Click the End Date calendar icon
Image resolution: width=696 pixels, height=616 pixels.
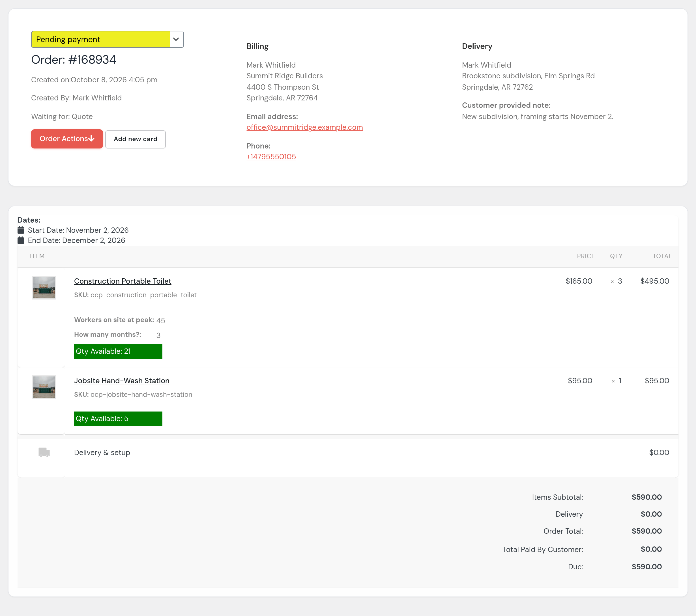(21, 240)
